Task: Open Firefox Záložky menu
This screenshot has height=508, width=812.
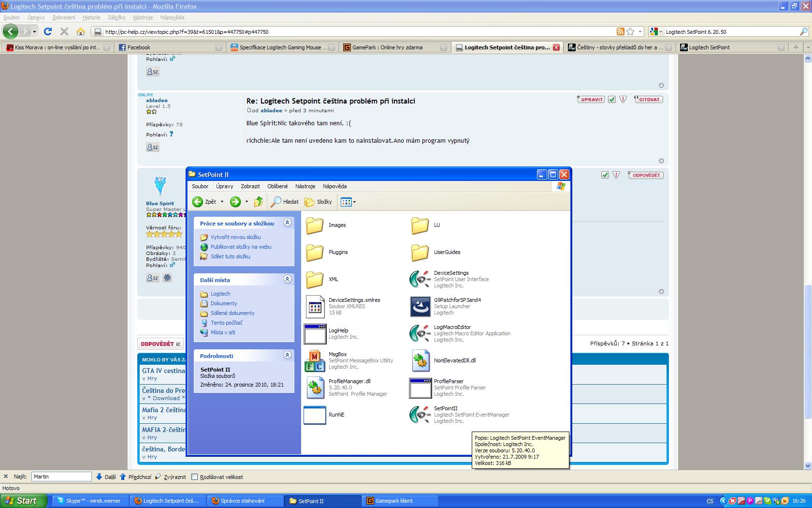Action: point(116,17)
